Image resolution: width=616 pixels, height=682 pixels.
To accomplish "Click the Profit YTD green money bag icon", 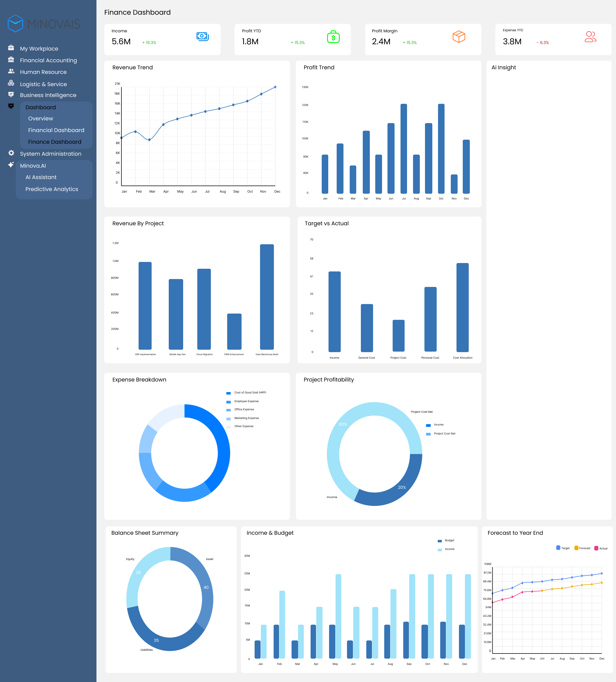I will (333, 37).
